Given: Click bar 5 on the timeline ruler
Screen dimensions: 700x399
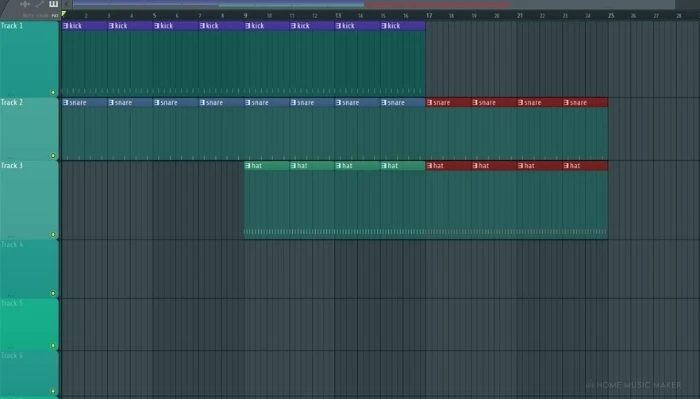Looking at the screenshot, I should (154, 16).
